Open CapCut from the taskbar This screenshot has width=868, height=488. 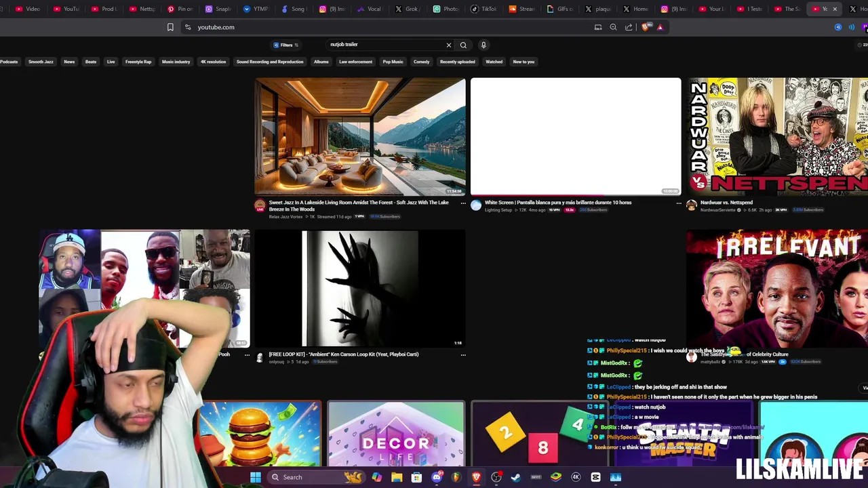595,477
